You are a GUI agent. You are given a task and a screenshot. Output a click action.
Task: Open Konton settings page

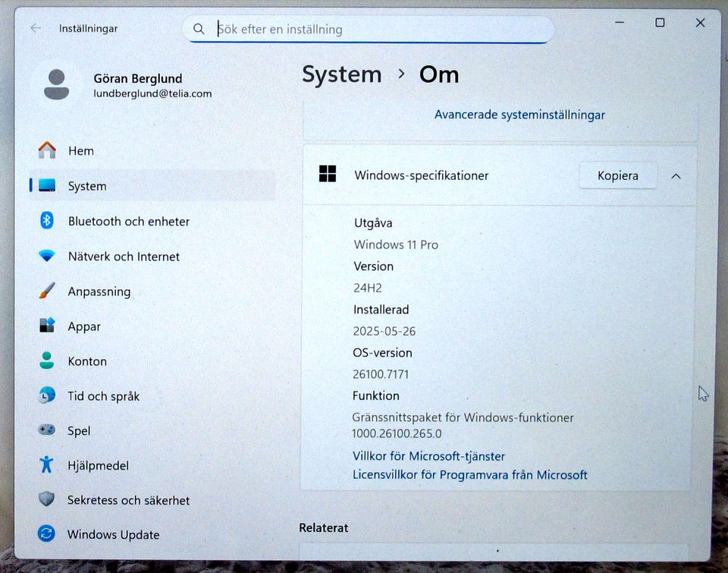(152, 361)
